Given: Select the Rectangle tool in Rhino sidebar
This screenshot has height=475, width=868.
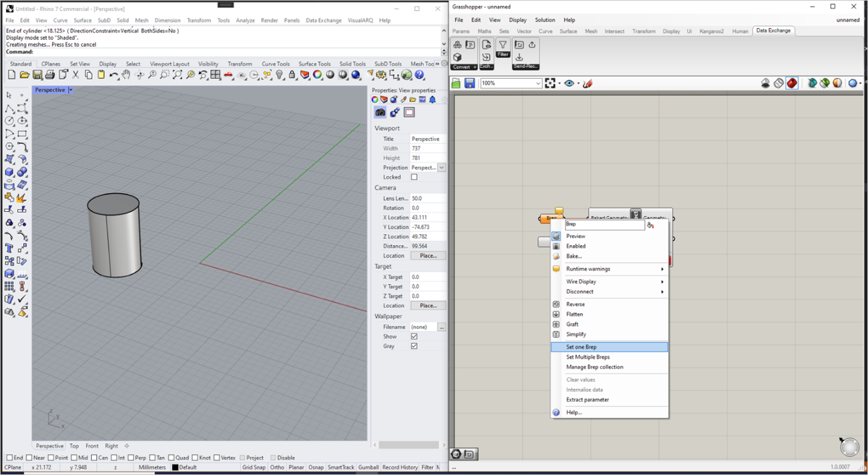Looking at the screenshot, I should pyautogui.click(x=22, y=134).
